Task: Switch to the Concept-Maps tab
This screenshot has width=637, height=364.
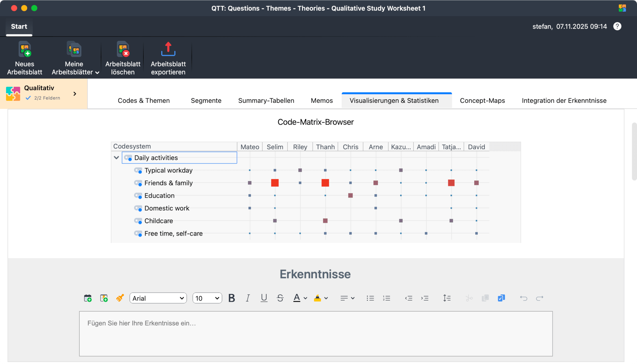Action: click(x=482, y=100)
